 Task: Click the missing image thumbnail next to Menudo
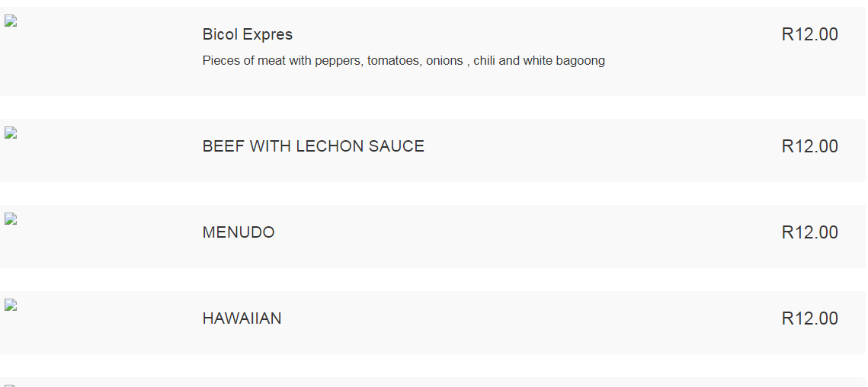11,219
